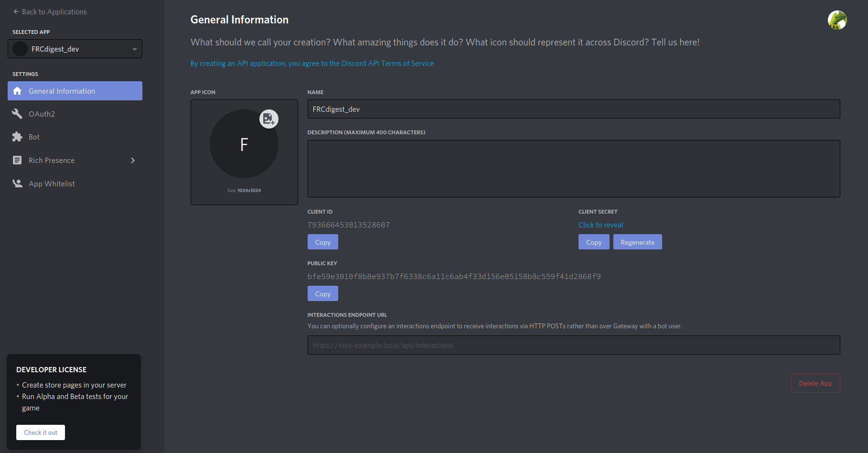Image resolution: width=868 pixels, height=453 pixels.
Task: Click the Rich Presence document icon
Action: click(17, 160)
